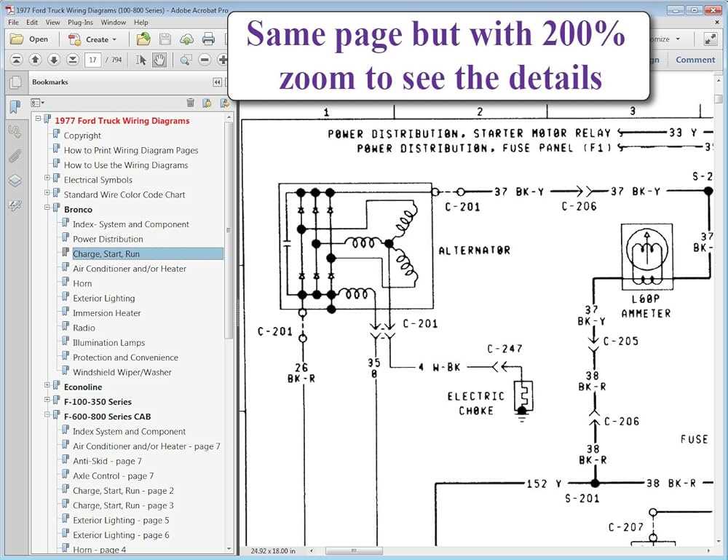
Task: Collapse the F-600-800 Series CAB group
Action: tap(47, 414)
